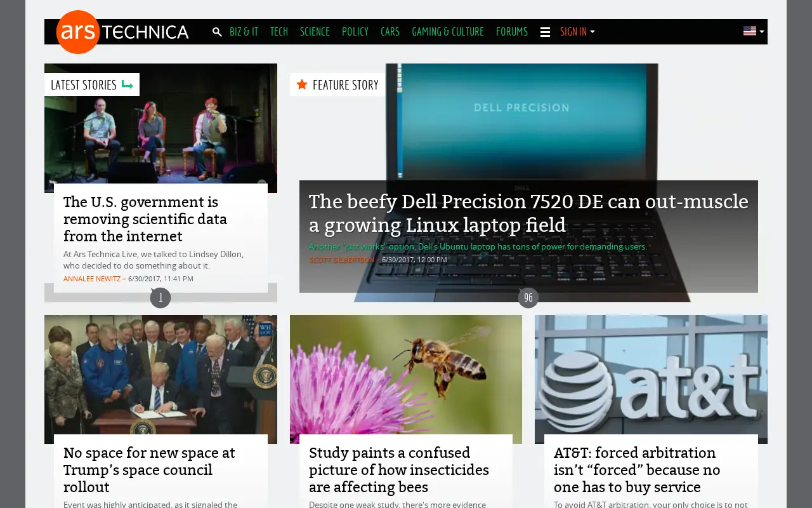Visit the Forums
The image size is (812, 508).
pyautogui.click(x=512, y=32)
